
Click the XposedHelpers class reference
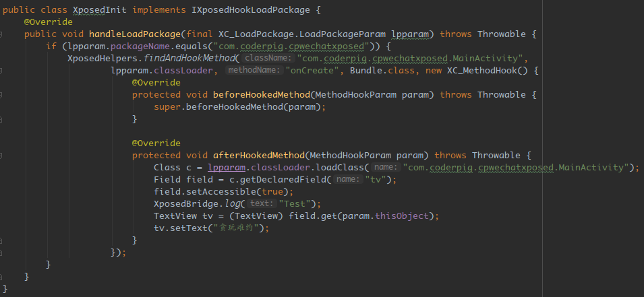point(103,58)
